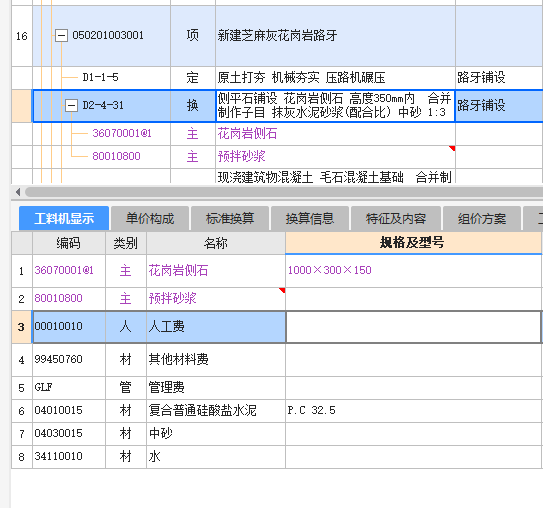Screen dimensions: 543x508
Task: Click the 侧平石铺设 花岗岩侧石 description cell
Action: tap(335, 106)
